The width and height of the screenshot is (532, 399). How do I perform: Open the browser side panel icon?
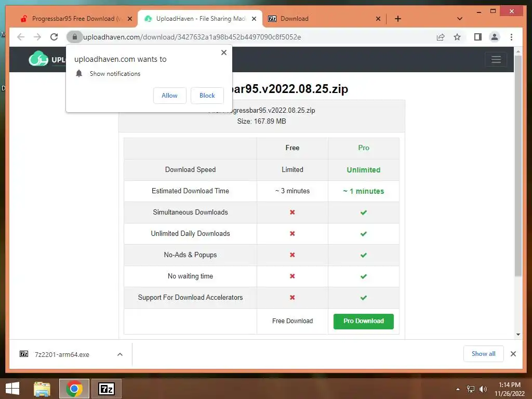point(478,37)
